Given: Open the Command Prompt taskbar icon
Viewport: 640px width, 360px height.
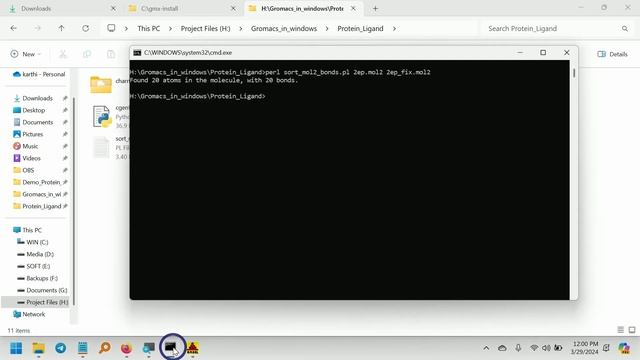Looking at the screenshot, I should pyautogui.click(x=171, y=348).
